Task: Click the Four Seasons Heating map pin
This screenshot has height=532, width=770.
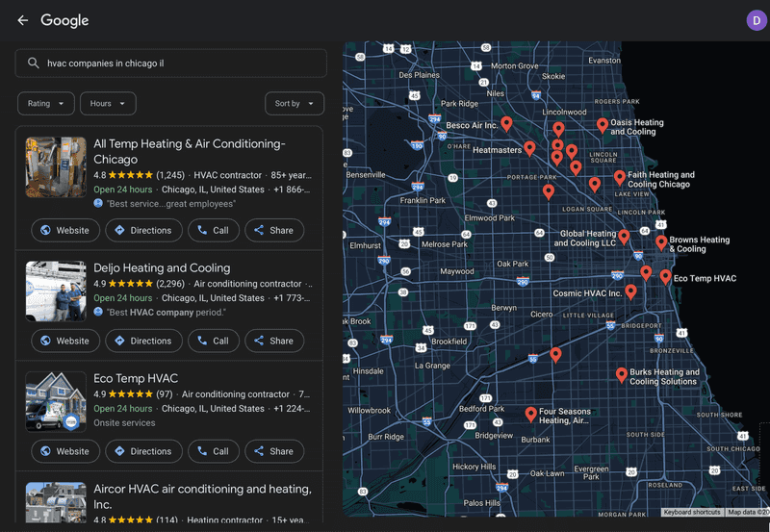Action: point(530,415)
